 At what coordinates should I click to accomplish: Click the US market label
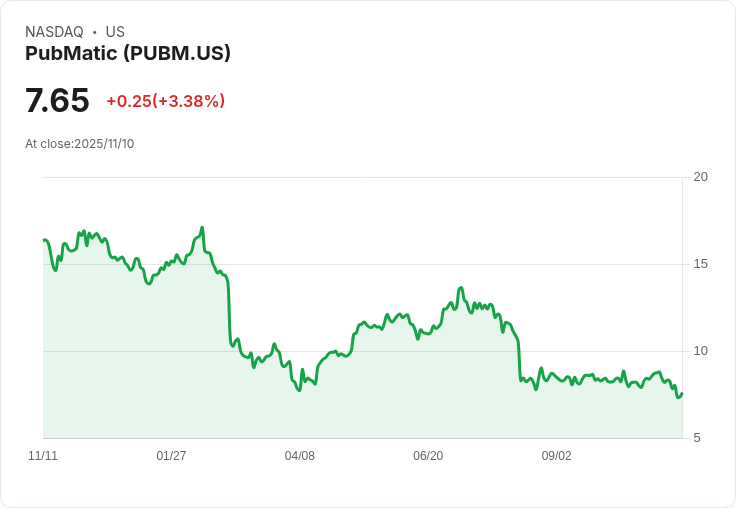coord(115,32)
